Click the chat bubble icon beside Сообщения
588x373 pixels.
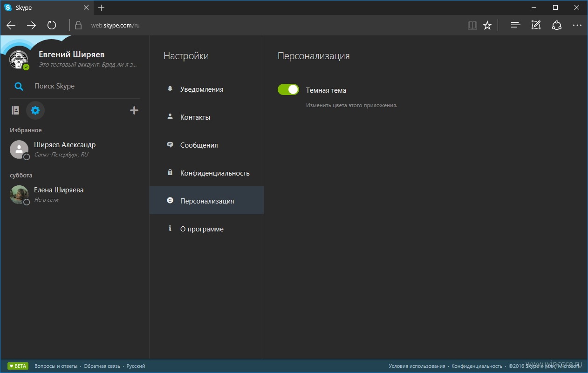coord(170,144)
